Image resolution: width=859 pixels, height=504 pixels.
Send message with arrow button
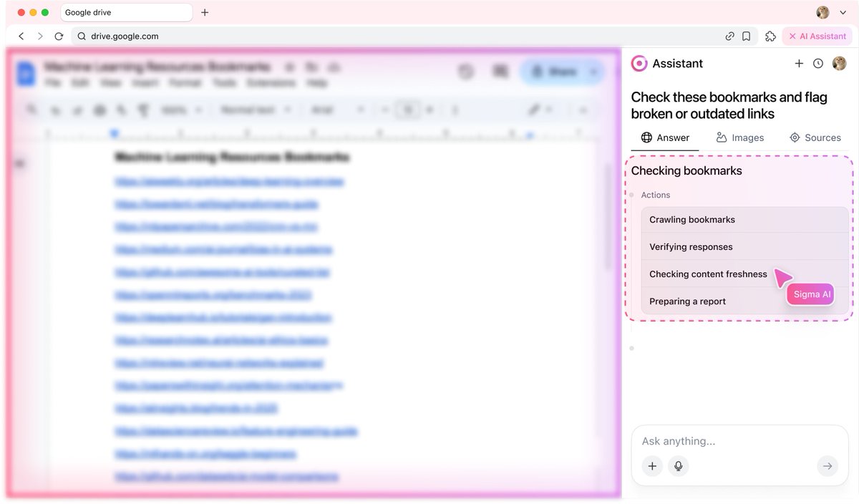[828, 466]
